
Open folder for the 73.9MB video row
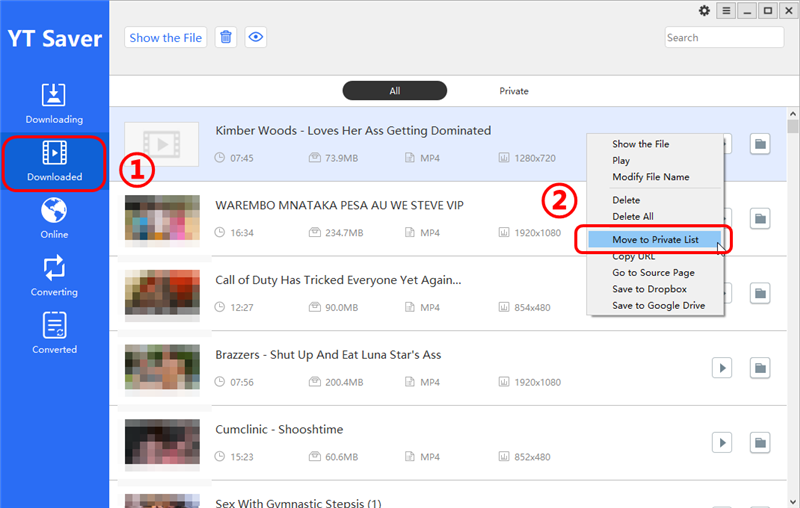pos(760,144)
